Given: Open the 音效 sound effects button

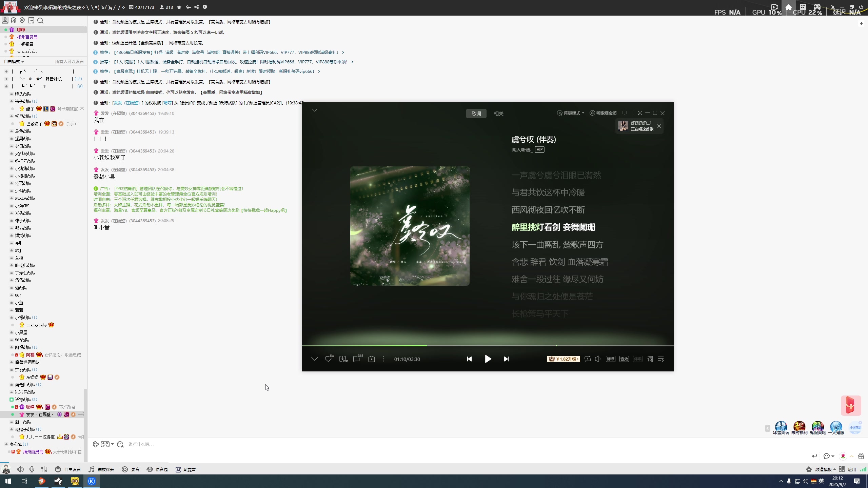Looking at the screenshot, I should (x=624, y=359).
